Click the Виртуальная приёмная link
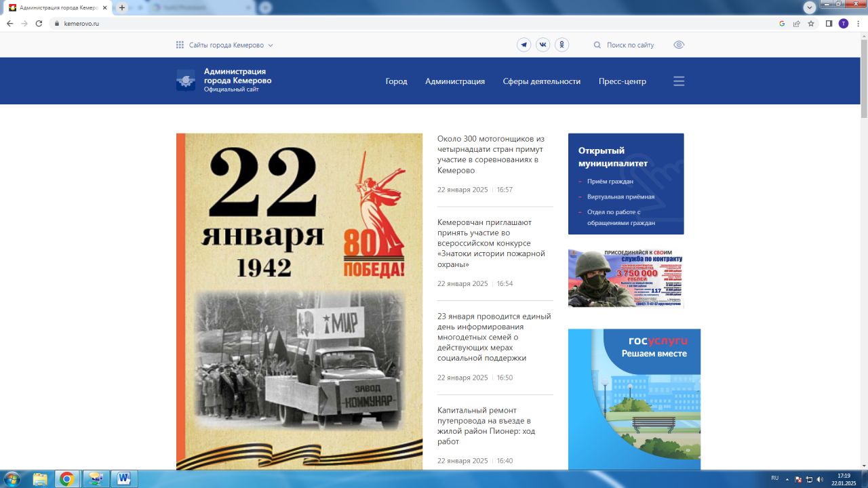 621,197
